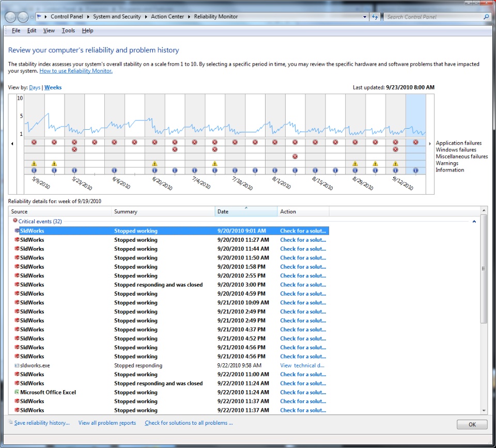Open the Help menu
The width and height of the screenshot is (496, 448).
click(88, 30)
